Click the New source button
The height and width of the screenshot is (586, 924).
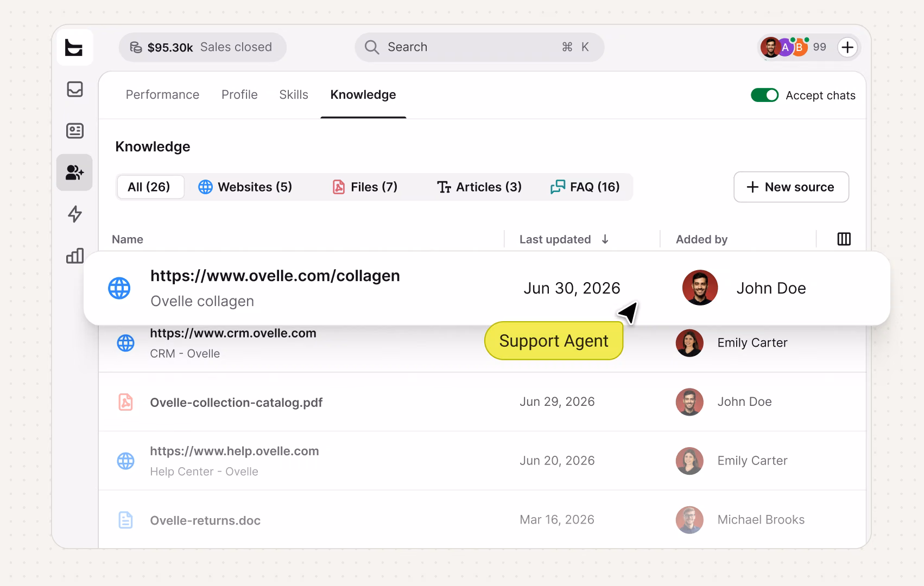791,187
